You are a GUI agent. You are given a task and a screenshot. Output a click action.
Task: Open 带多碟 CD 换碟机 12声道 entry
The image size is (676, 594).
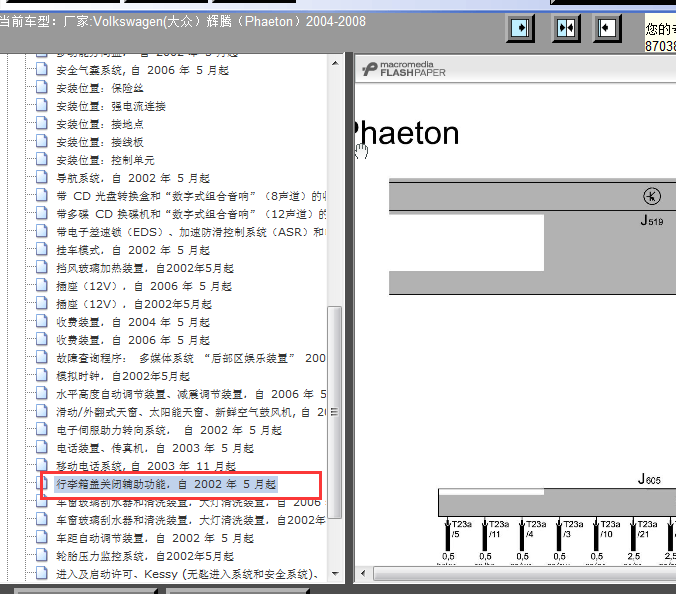191,214
